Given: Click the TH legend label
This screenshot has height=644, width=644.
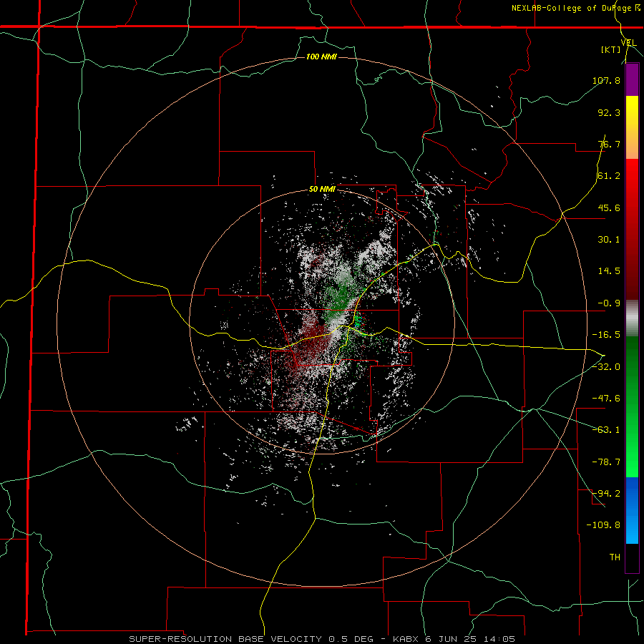Looking at the screenshot, I should coord(615,557).
